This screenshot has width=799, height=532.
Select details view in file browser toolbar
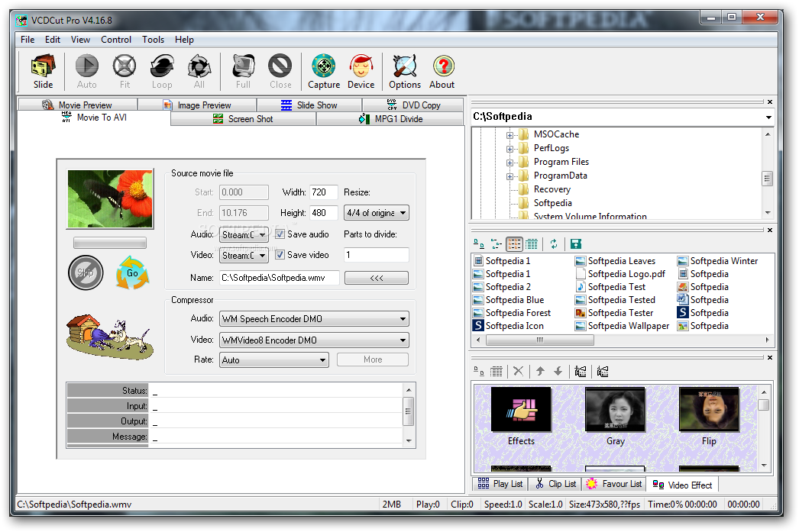tap(532, 243)
